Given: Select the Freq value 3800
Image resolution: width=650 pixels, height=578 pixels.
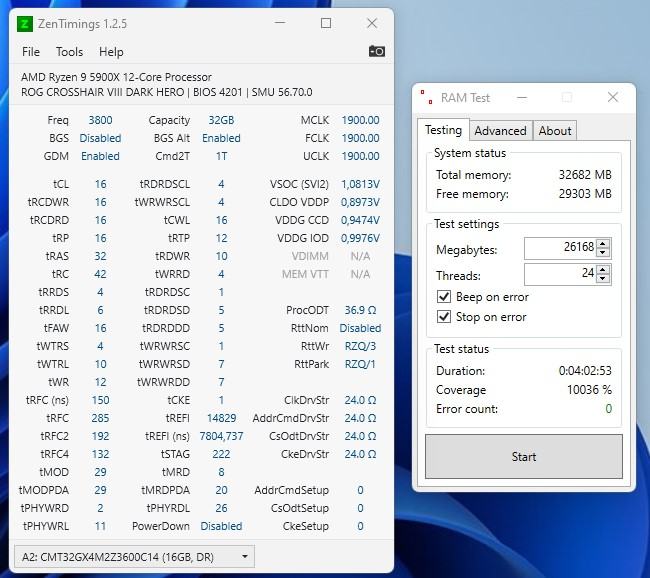Looking at the screenshot, I should pos(100,120).
